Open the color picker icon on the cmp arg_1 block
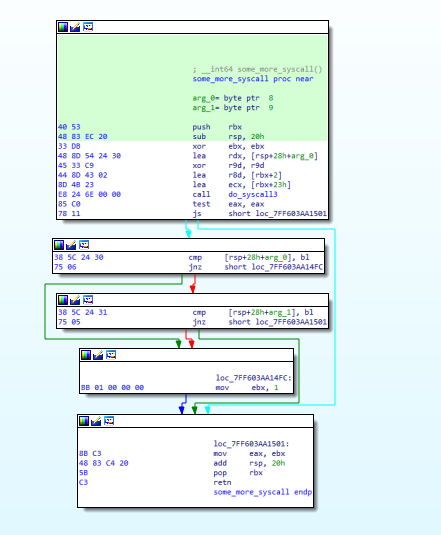Screen dimensions: 441x535 pyautogui.click(x=63, y=300)
